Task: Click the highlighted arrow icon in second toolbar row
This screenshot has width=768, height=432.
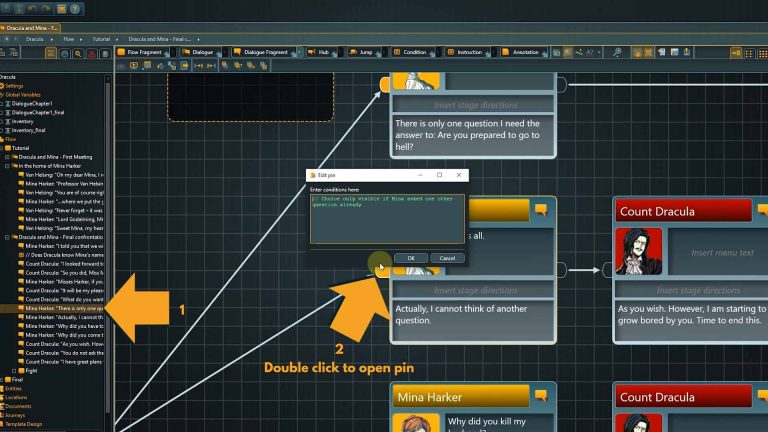Action: pos(185,65)
